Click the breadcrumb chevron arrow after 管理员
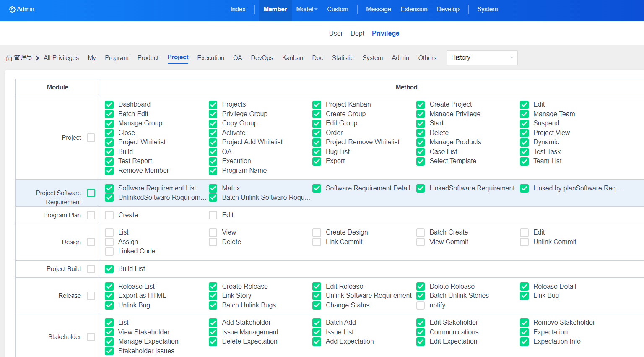Screen dimensions: 644x357 click(x=37, y=58)
